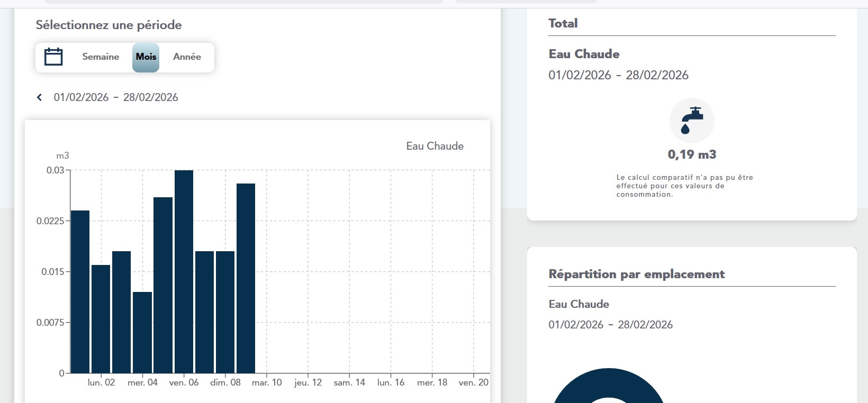The image size is (868, 403).
Task: Toggle the Eau Chaude chart legend
Action: [x=435, y=146]
